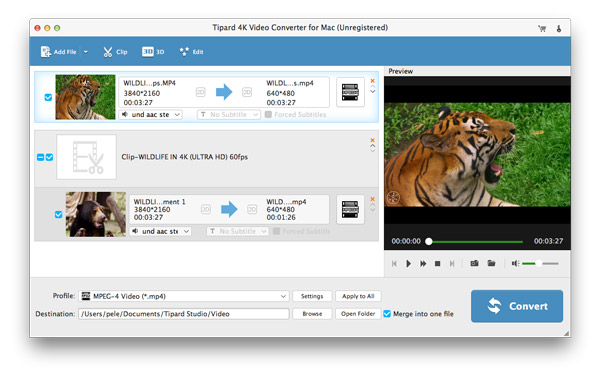
Task: Click Clip-WILDLIFE IN 4K group title
Action: 184,157
